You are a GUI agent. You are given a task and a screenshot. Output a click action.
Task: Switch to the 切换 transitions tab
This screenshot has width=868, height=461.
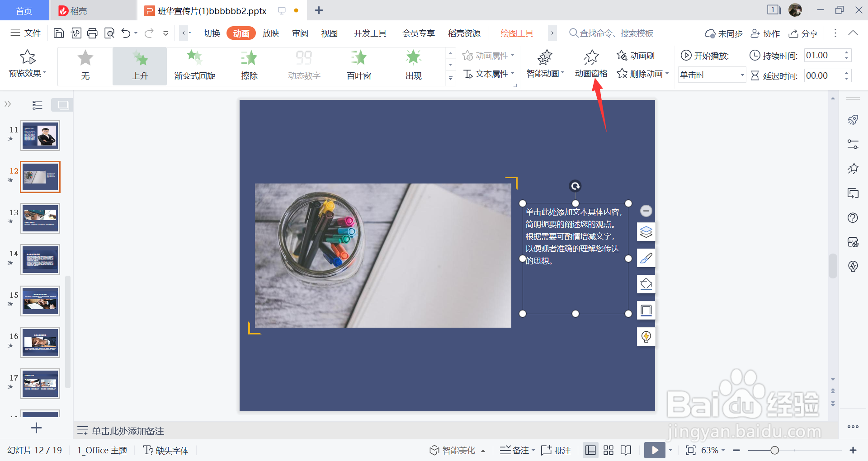pyautogui.click(x=212, y=33)
